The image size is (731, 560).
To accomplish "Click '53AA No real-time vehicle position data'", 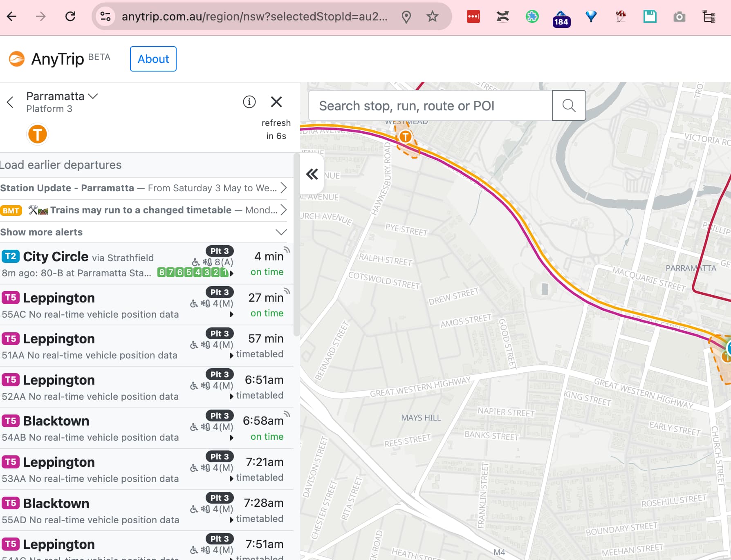I will [x=90, y=479].
